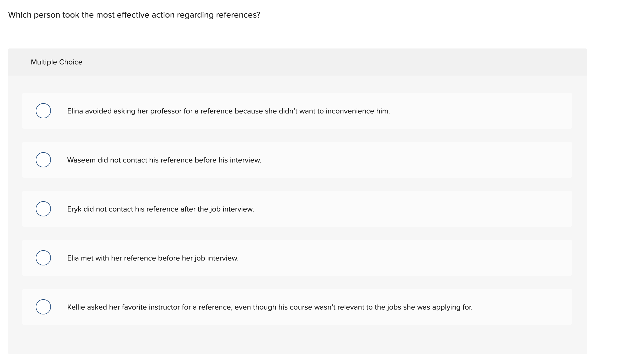This screenshot has width=617, height=364.
Task: Select the radio button for Kellie's answer
Action: pyautogui.click(x=43, y=307)
